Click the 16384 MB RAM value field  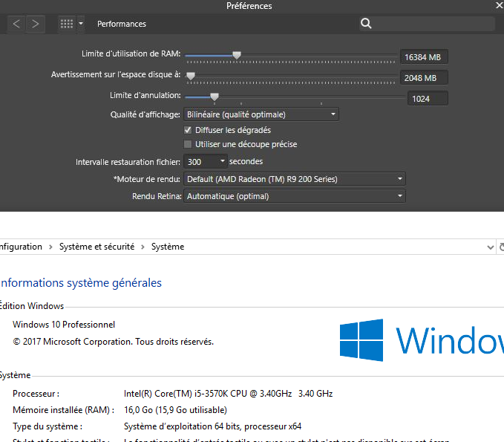(x=424, y=57)
